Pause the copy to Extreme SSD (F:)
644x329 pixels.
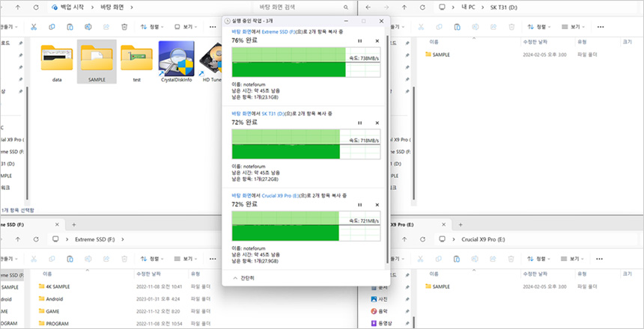359,41
